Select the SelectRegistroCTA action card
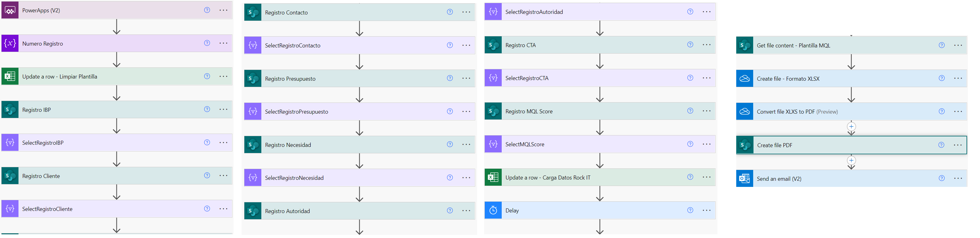 coord(600,78)
